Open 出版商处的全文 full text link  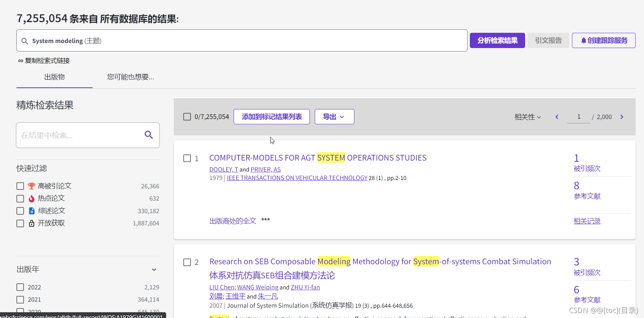[233, 221]
